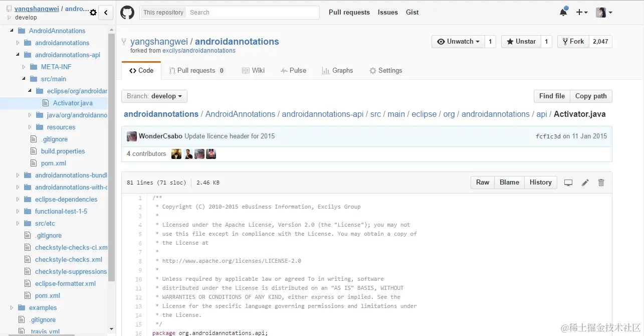Screen dimensions: 644x336
Task: Click the star count 1
Action: point(546,42)
